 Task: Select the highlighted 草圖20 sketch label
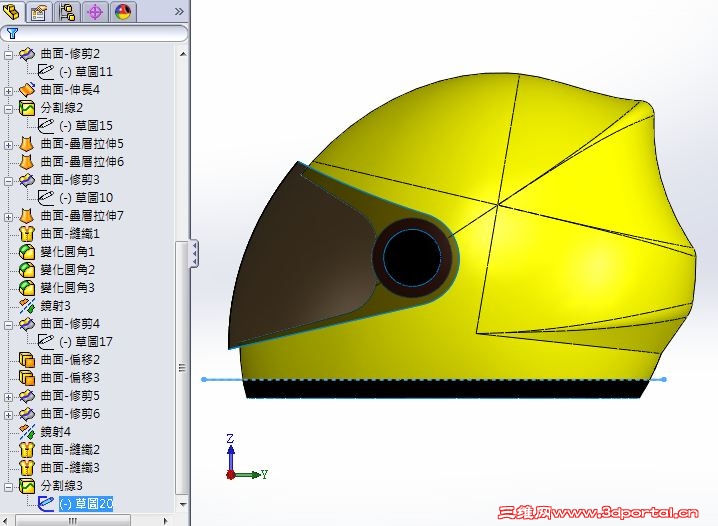pyautogui.click(x=86, y=504)
